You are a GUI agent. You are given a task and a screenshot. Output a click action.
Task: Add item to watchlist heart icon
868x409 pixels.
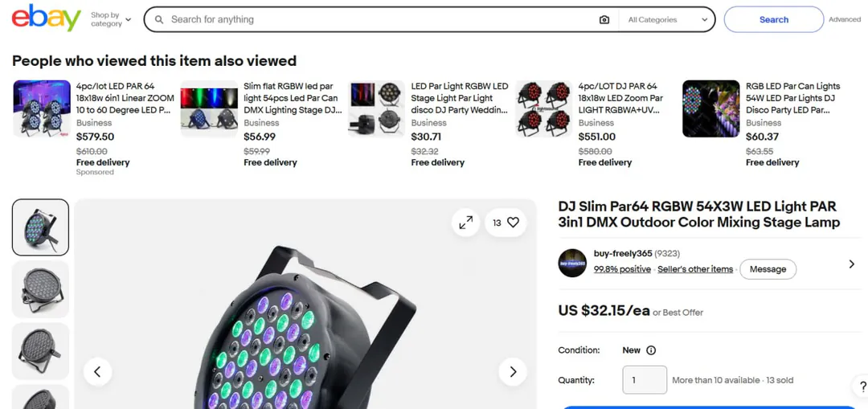pos(513,223)
